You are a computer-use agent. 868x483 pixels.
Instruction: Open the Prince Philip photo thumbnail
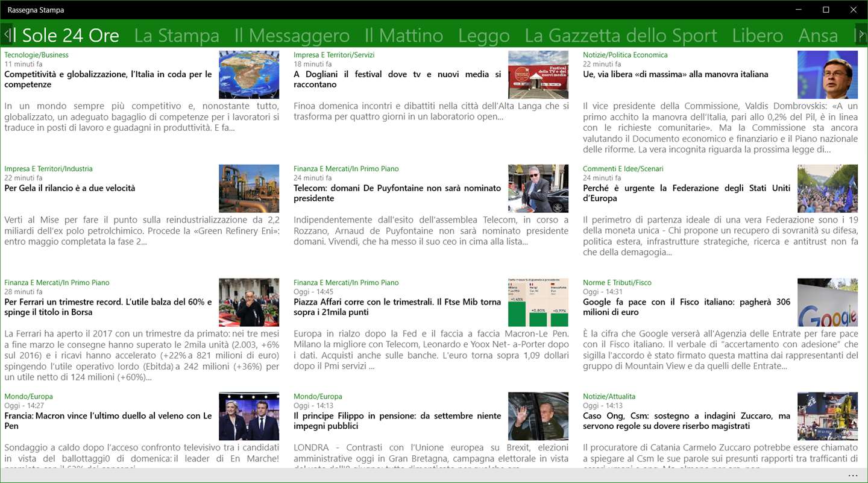pos(538,417)
